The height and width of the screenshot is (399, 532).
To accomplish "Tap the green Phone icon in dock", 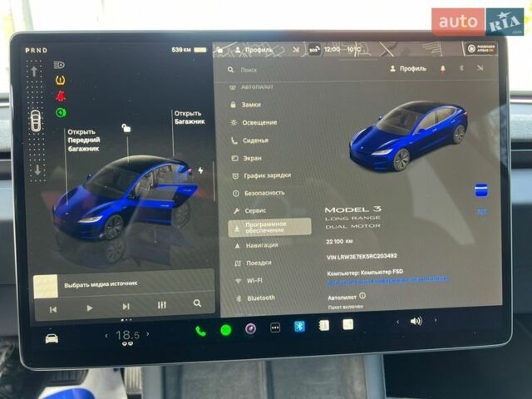I will (x=200, y=329).
